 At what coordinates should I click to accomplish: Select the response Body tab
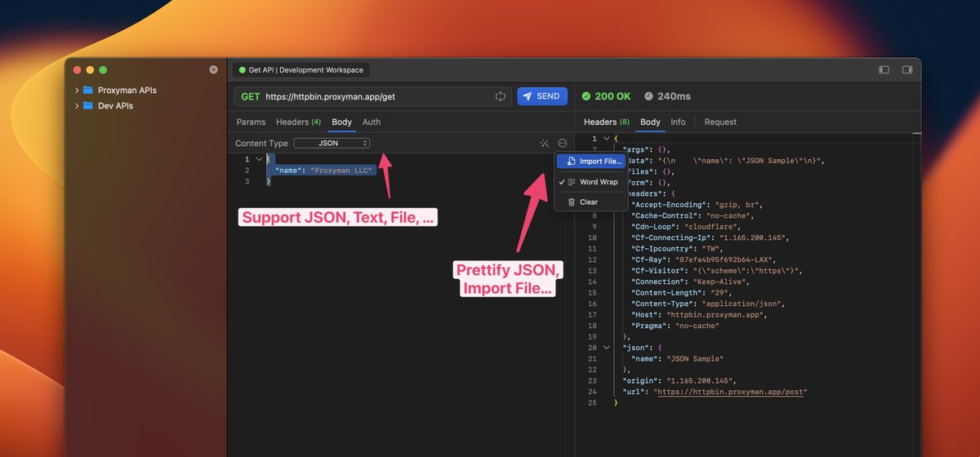[x=650, y=122]
